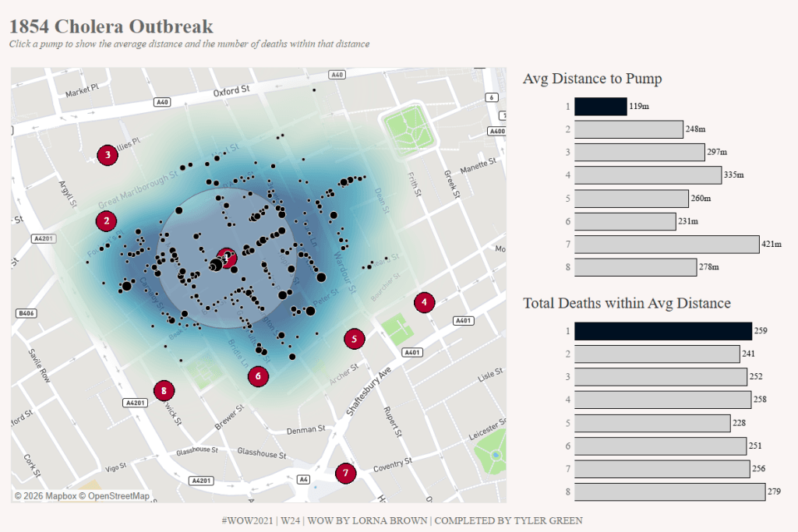The height and width of the screenshot is (532, 798).
Task: Click pump marker 6 above Brewer St
Action: click(x=257, y=375)
